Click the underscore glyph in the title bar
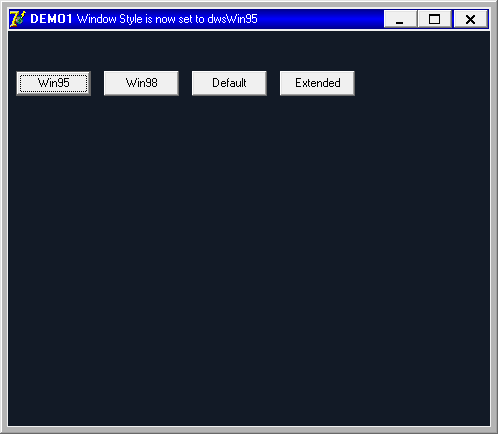The width and height of the screenshot is (498, 434). click(x=400, y=23)
